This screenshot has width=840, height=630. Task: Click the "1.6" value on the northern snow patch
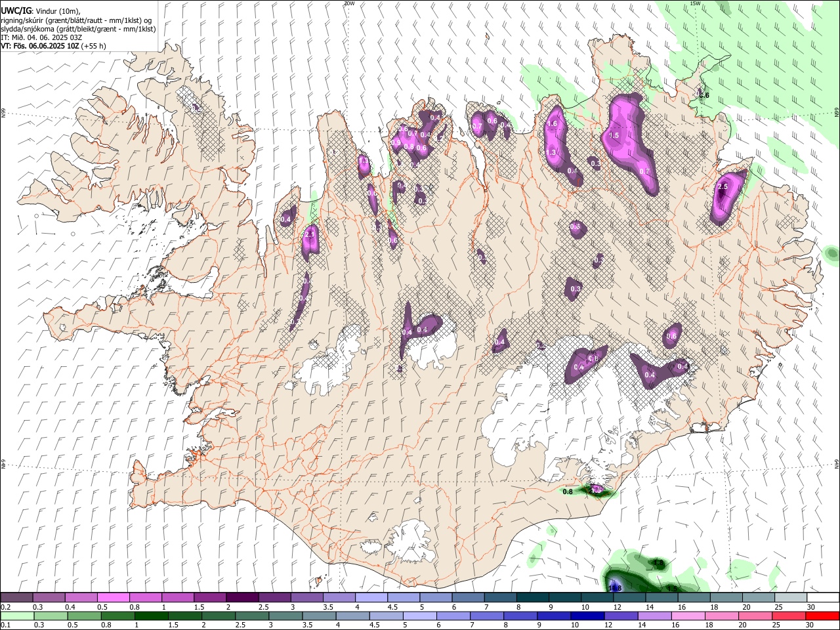point(552,123)
